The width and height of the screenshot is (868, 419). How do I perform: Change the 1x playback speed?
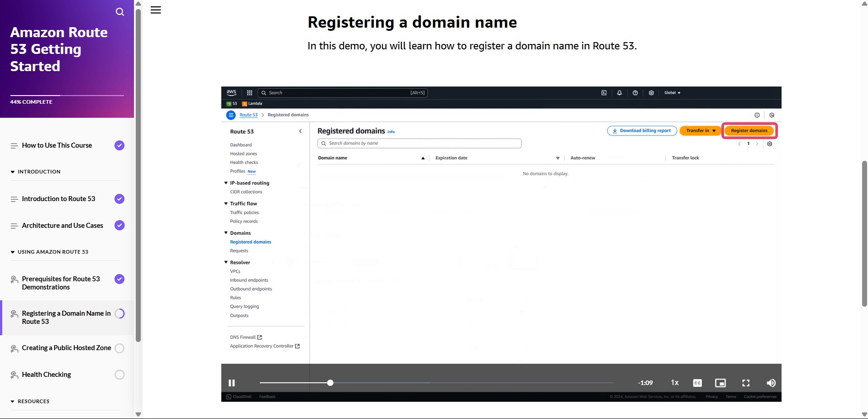[x=674, y=383]
